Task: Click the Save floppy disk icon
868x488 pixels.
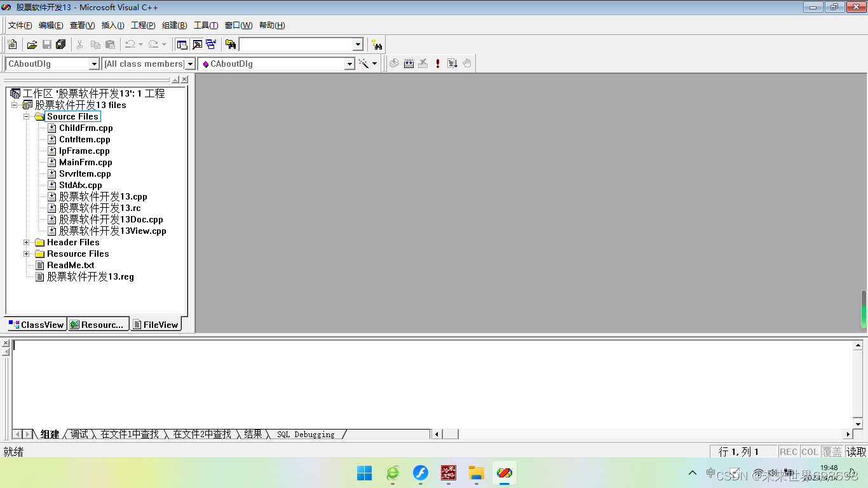Action: (x=46, y=44)
